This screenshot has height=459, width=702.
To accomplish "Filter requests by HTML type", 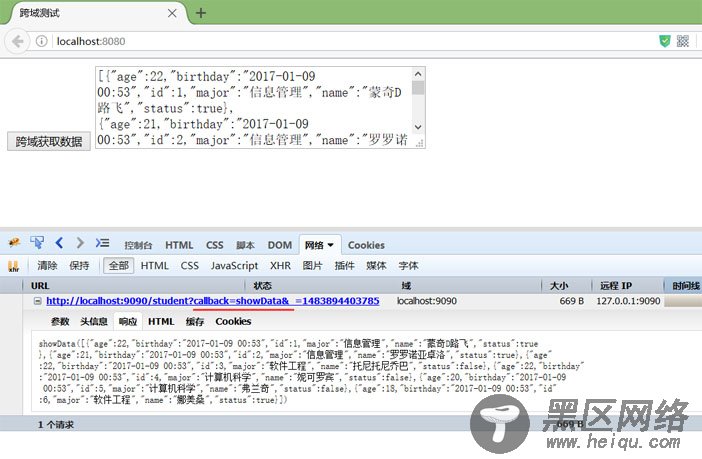I will [x=154, y=266].
